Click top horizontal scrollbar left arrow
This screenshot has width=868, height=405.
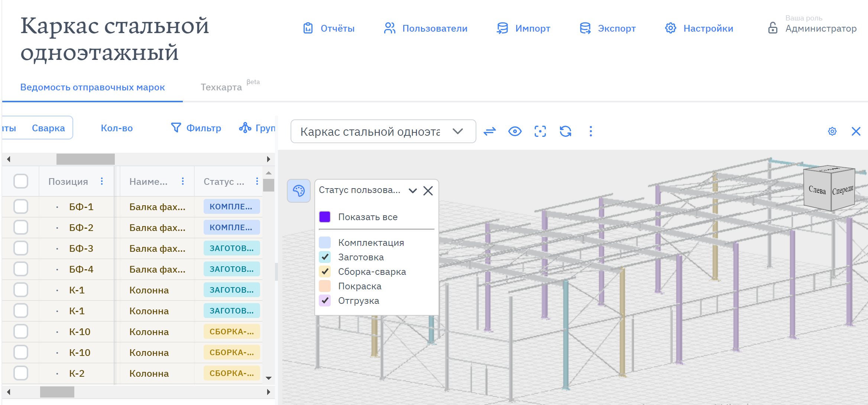coord(8,159)
